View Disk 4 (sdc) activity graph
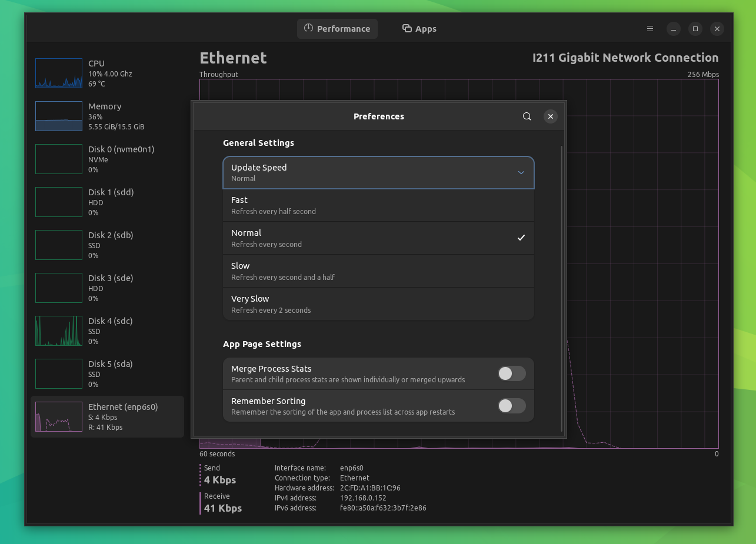 point(59,331)
